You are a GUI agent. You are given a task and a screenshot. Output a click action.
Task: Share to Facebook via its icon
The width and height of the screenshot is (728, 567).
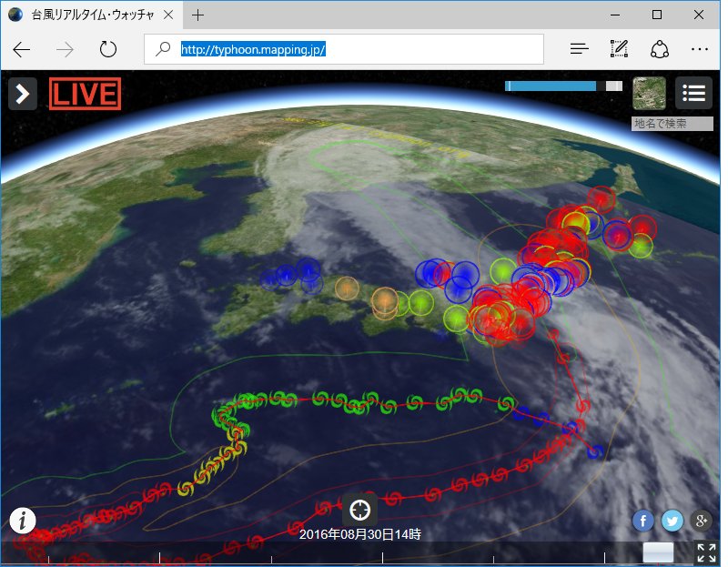[642, 521]
